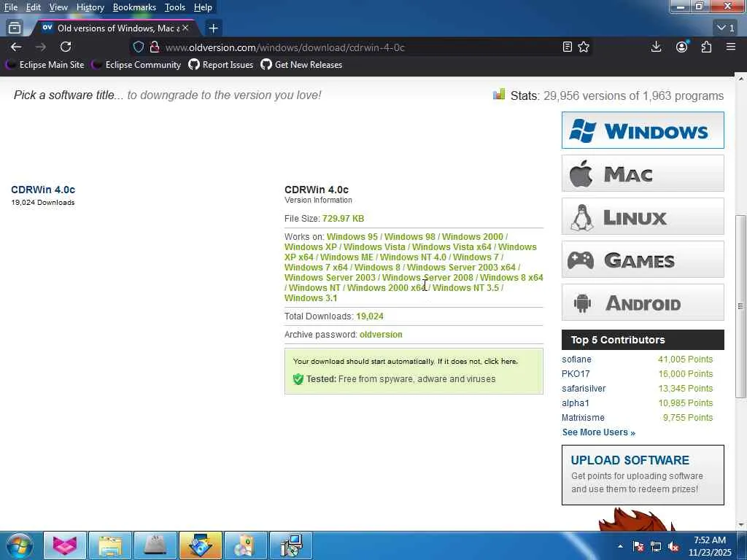
Task: Click the green tested shield icon
Action: tap(298, 379)
